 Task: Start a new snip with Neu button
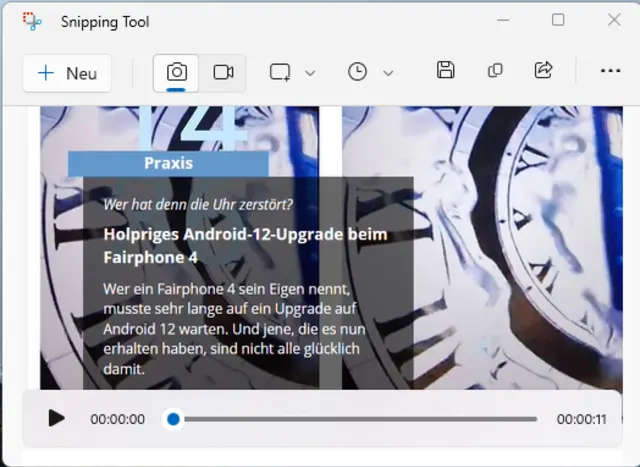tap(67, 73)
